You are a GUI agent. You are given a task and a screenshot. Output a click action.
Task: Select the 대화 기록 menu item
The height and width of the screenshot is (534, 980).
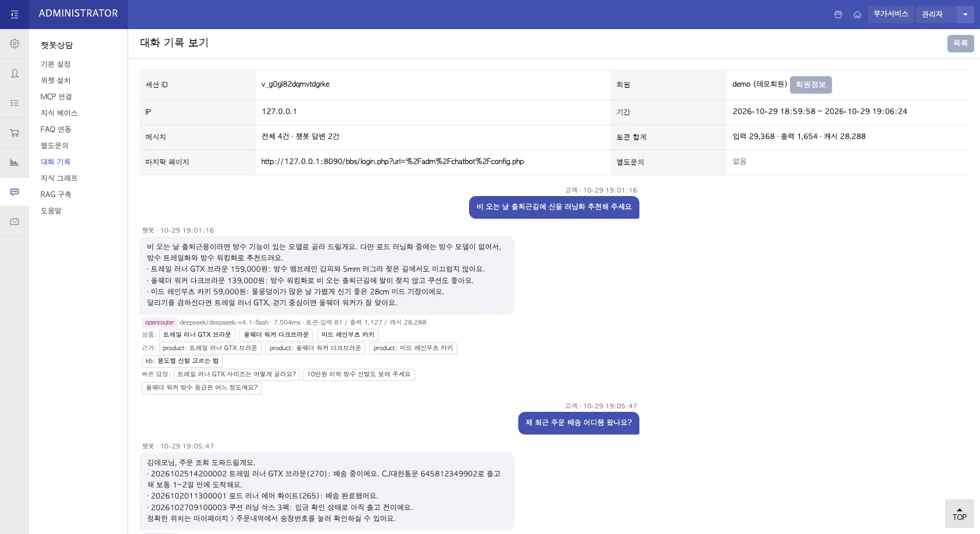tap(55, 162)
